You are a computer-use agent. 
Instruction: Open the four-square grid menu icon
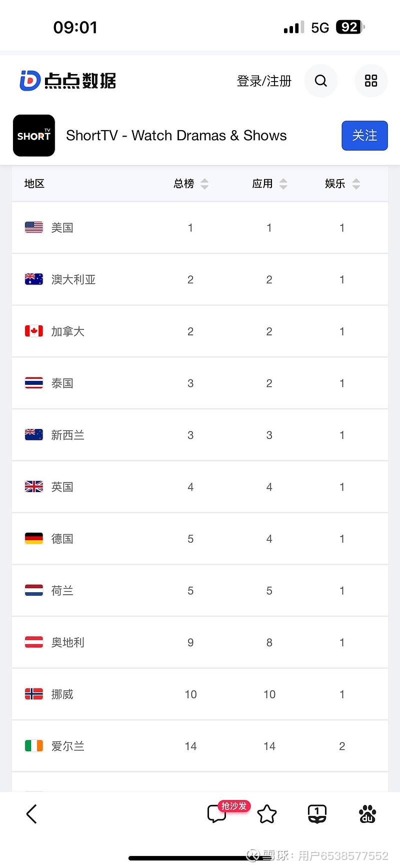pyautogui.click(x=371, y=81)
